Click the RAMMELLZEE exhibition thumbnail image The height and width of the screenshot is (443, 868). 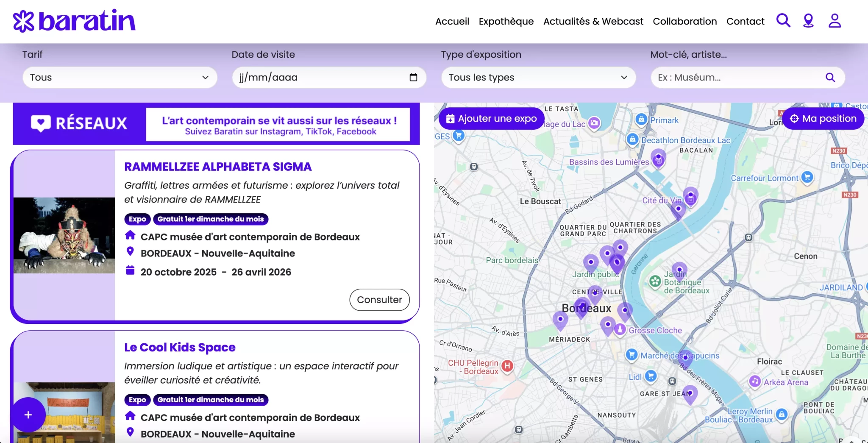[64, 235]
